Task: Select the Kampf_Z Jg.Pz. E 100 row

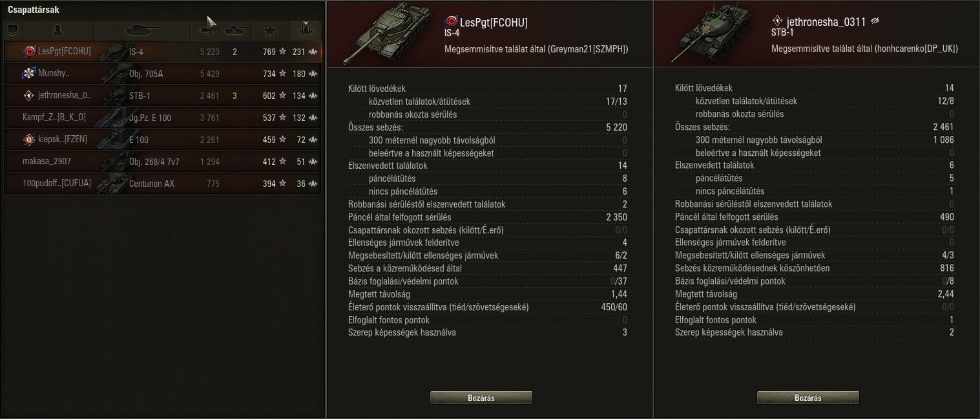Action: point(162,118)
